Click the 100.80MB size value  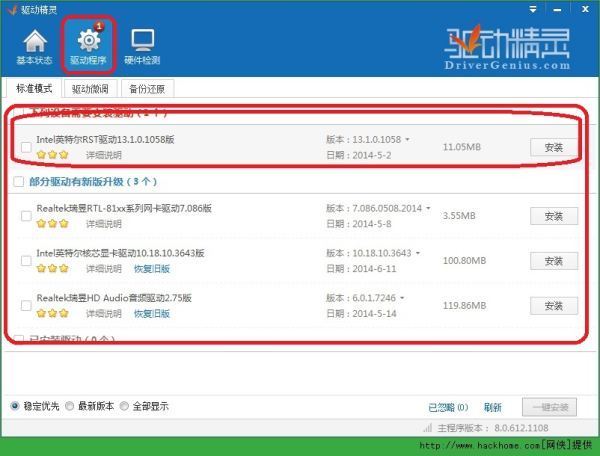pyautogui.click(x=464, y=261)
